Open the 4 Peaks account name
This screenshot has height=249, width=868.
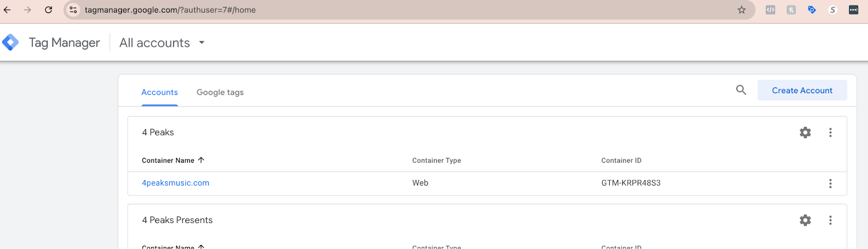tap(158, 132)
